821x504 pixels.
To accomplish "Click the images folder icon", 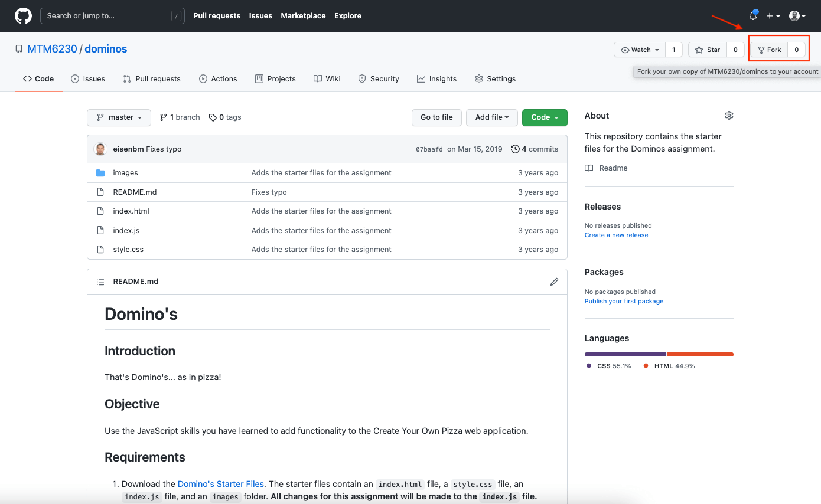I will [100, 172].
